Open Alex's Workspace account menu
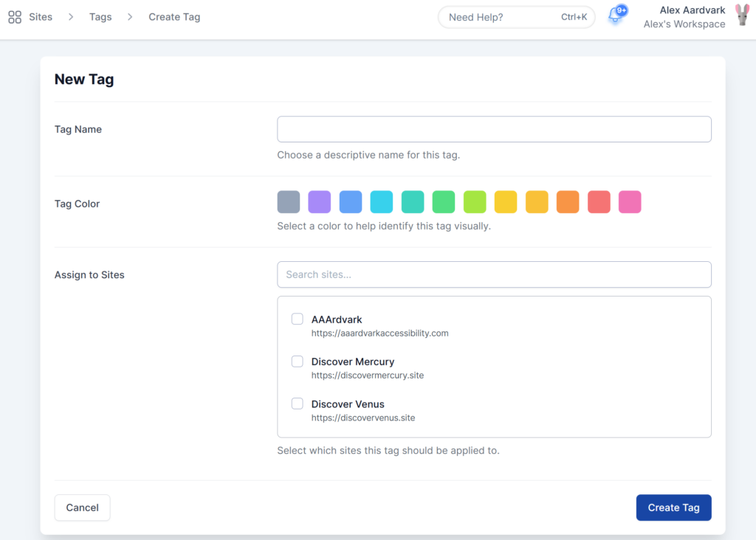The image size is (756, 540). [x=684, y=24]
